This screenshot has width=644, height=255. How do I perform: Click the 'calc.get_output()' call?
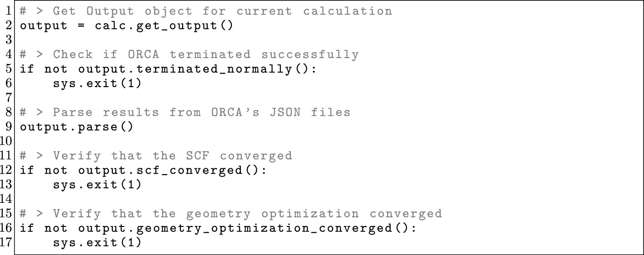(164, 25)
